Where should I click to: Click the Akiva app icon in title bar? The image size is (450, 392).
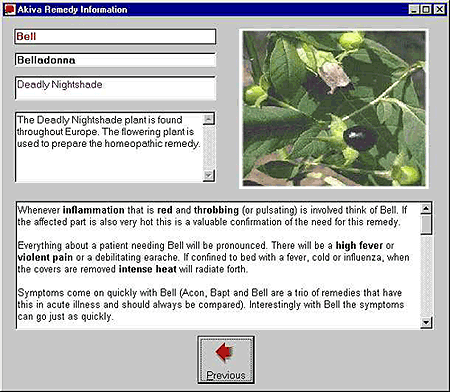pos(10,9)
